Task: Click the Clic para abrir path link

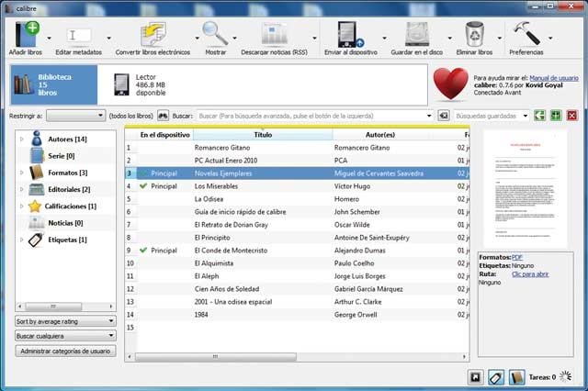Action: point(530,274)
